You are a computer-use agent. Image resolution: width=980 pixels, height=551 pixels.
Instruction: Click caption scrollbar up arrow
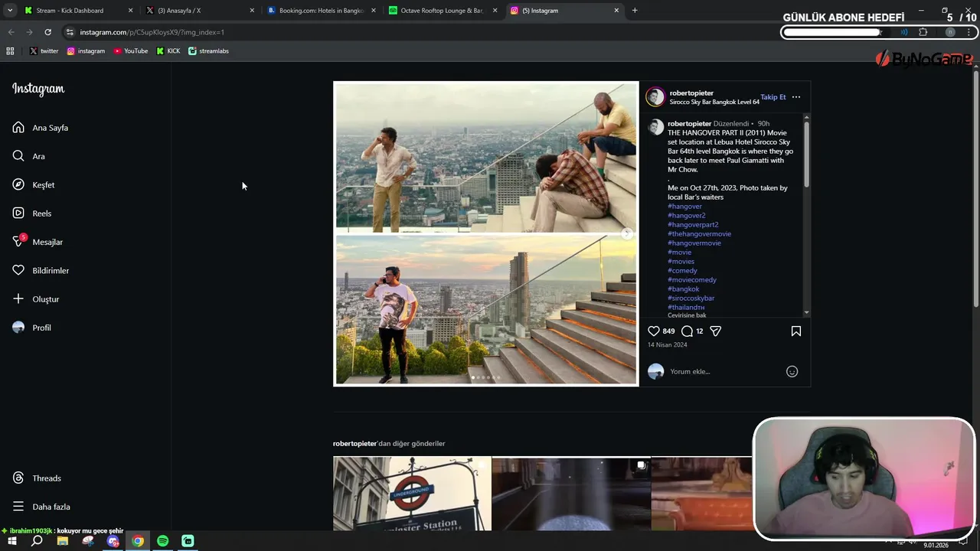pyautogui.click(x=806, y=117)
